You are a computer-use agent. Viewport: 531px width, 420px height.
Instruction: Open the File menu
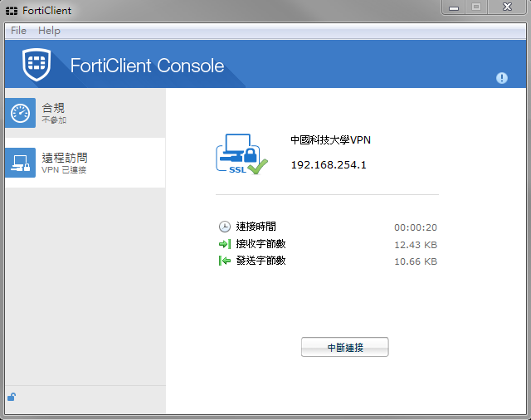pos(18,31)
